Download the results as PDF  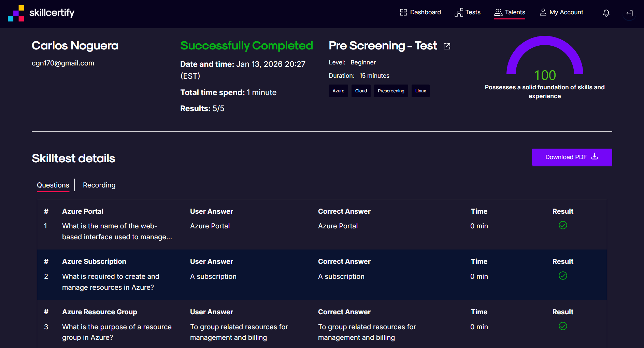point(572,157)
